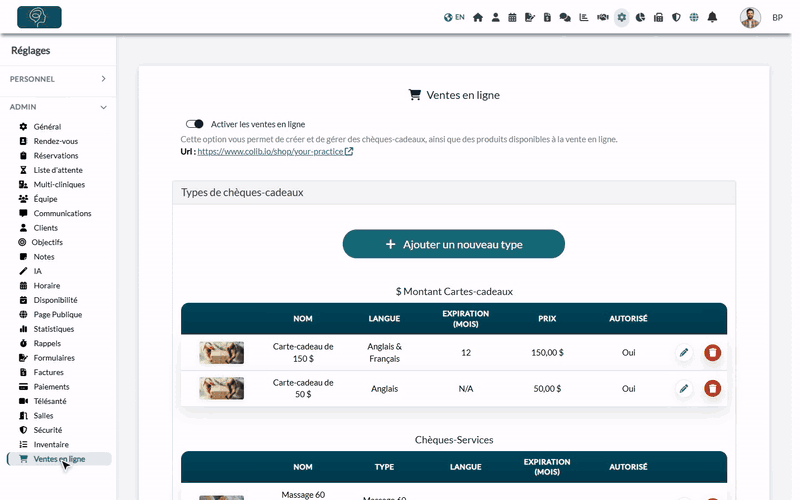Open the cash register icon in top bar
800x500 pixels.
coord(658,17)
